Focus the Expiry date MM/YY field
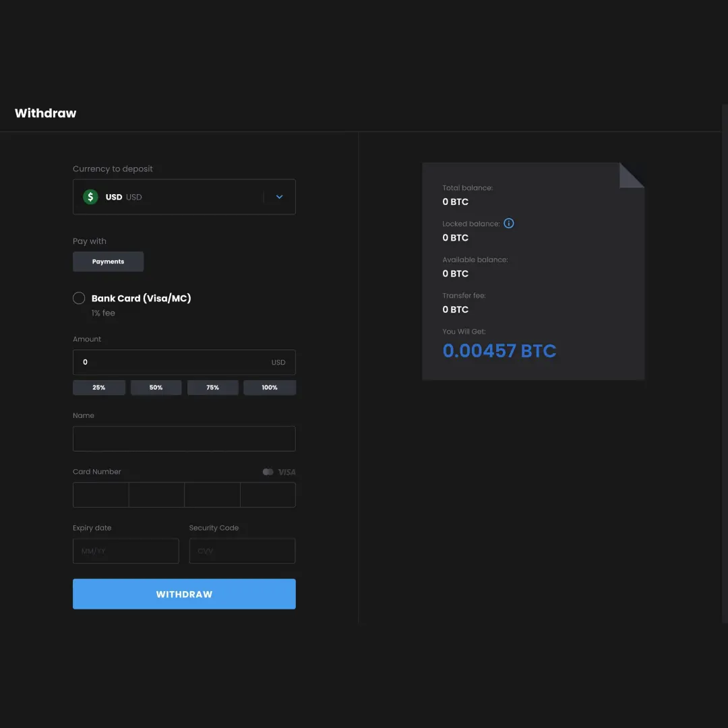The image size is (728, 728). pos(126,551)
